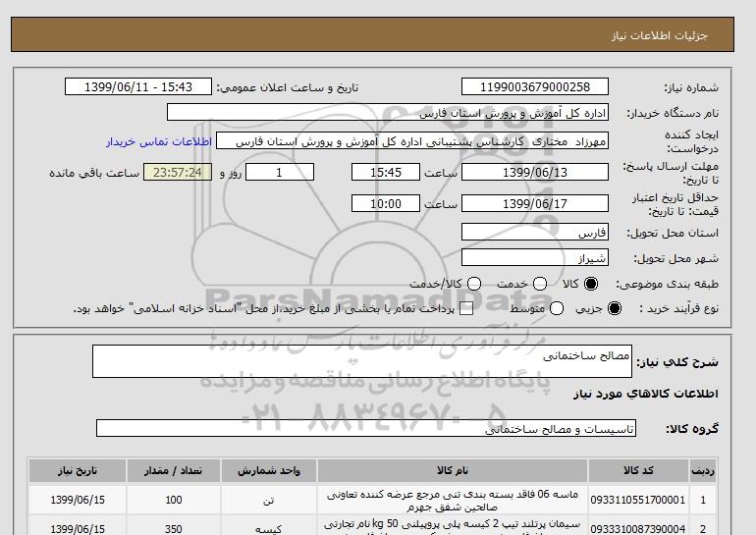Click the تعداد / مقدار column header
The image size is (756, 535).
(x=174, y=471)
